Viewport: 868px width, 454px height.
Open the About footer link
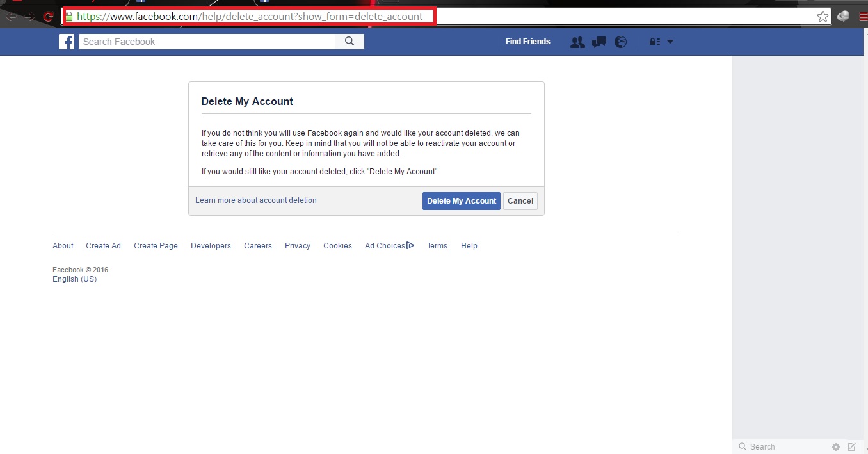click(x=63, y=246)
